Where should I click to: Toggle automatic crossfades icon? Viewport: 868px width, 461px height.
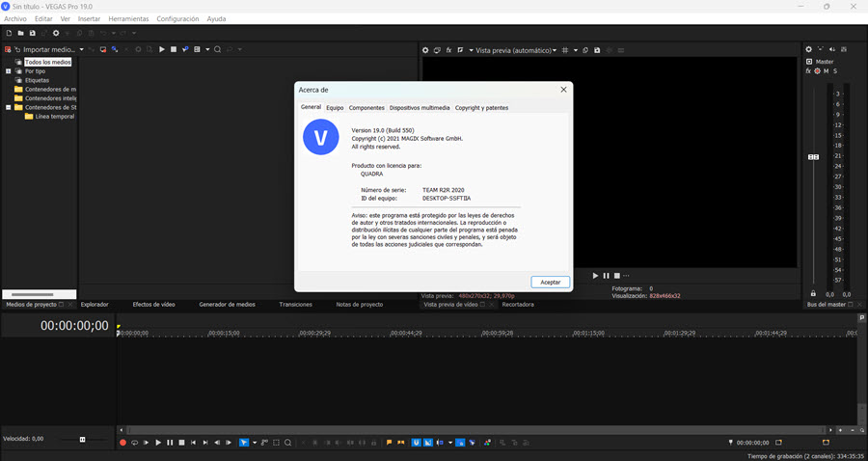(428, 443)
